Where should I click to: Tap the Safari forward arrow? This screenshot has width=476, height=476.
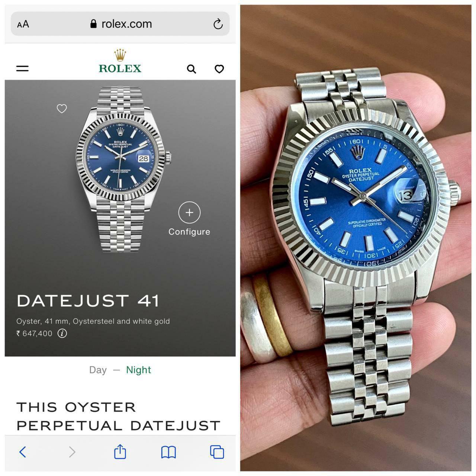pos(72,452)
